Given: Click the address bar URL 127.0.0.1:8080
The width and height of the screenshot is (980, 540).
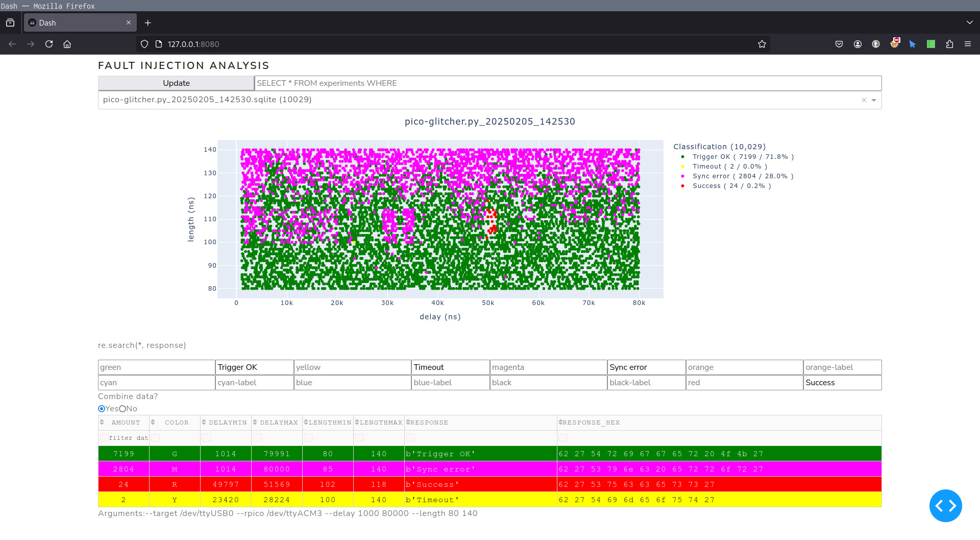Looking at the screenshot, I should (x=193, y=44).
